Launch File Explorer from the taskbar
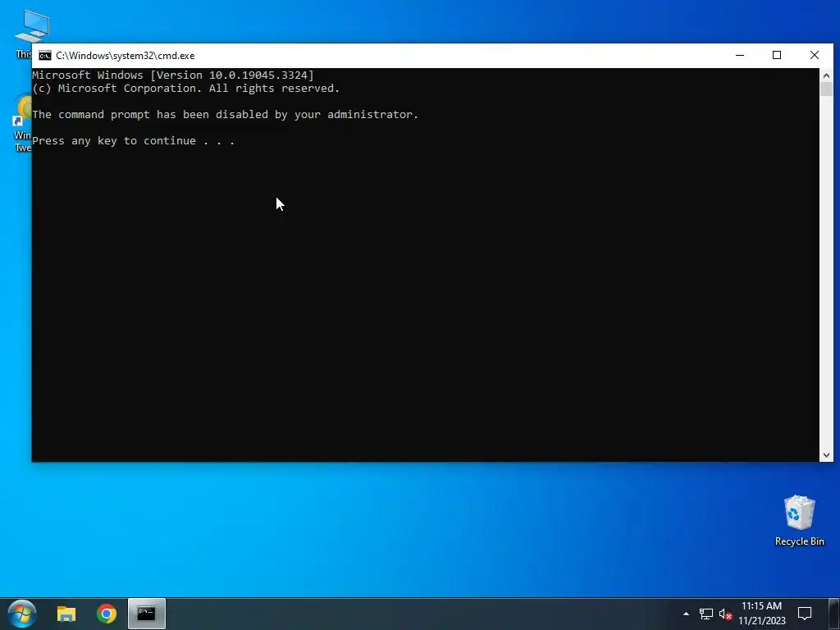The image size is (840, 630). click(x=66, y=614)
